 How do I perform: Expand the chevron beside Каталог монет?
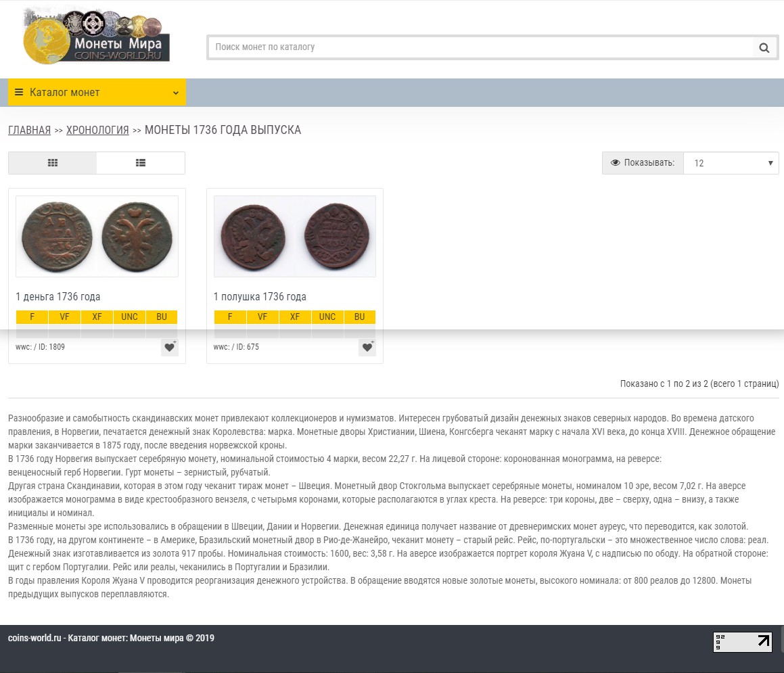point(175,93)
